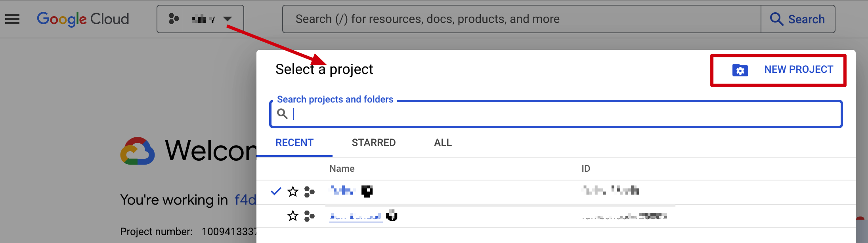This screenshot has height=243, width=868.
Task: Switch to the STARRED tab
Action: pos(373,142)
